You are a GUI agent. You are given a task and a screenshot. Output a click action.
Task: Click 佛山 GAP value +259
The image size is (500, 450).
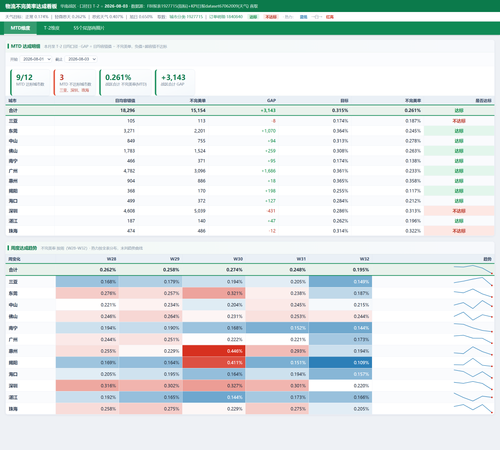[x=270, y=151]
